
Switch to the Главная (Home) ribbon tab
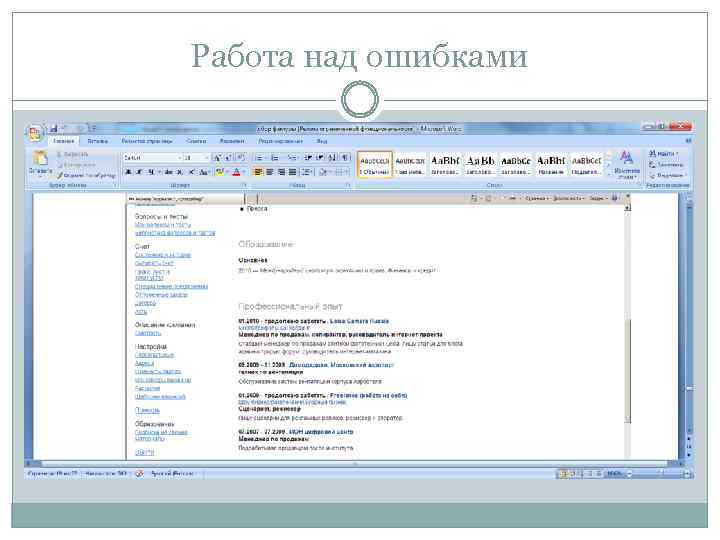point(63,141)
